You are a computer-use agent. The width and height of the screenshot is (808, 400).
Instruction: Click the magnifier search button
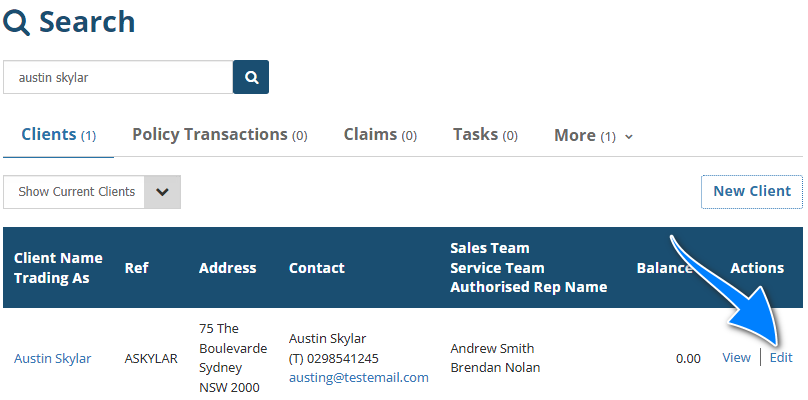click(x=251, y=77)
